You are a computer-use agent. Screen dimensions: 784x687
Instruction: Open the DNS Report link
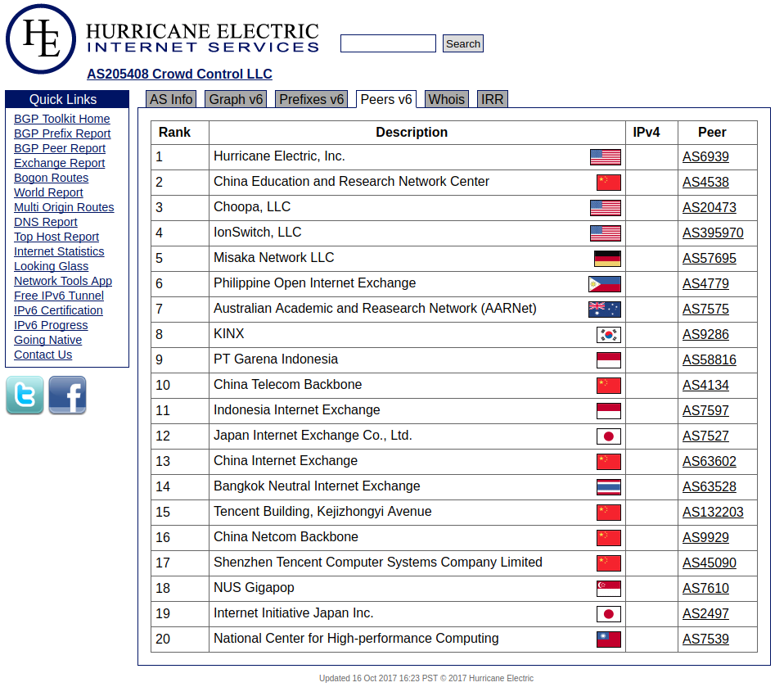point(46,222)
